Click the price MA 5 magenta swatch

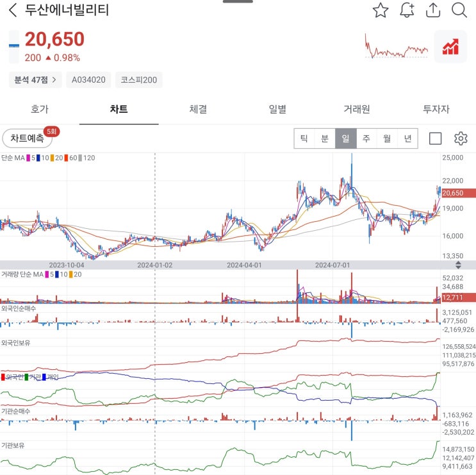28,158
